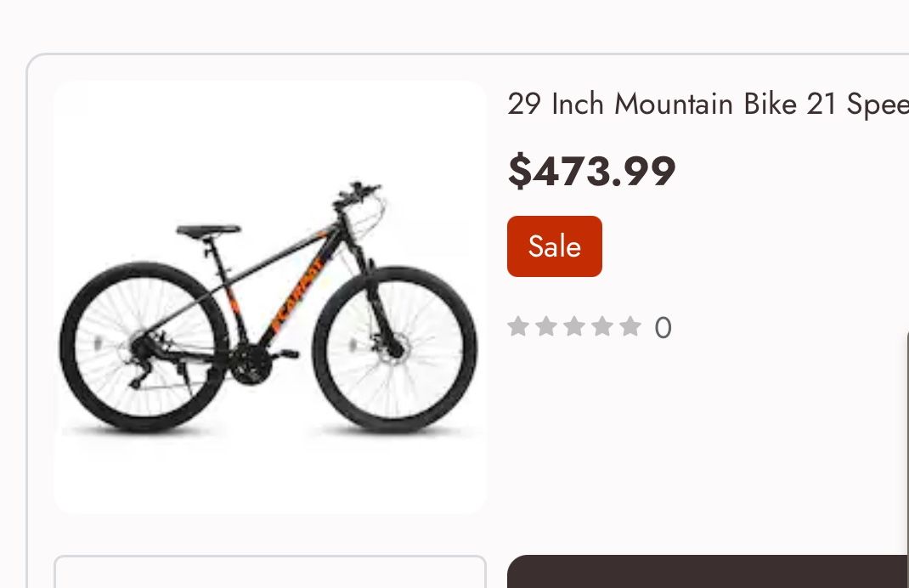The image size is (909, 588).
Task: Click the review count 0 beside the stars
Action: point(663,328)
